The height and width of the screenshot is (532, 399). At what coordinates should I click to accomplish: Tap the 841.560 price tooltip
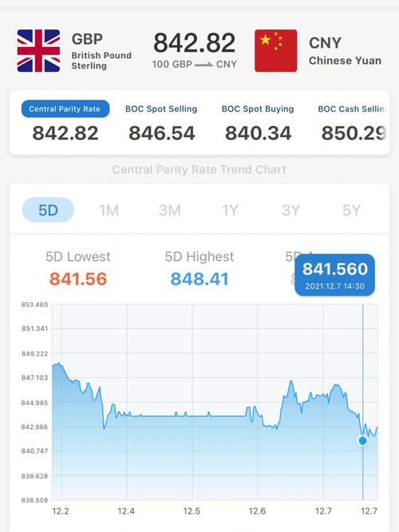(x=335, y=275)
